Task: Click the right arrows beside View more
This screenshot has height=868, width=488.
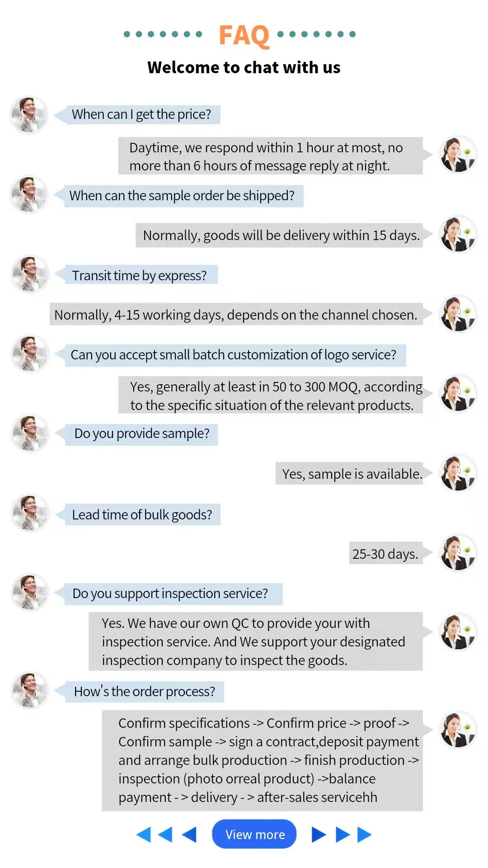Action: point(342,835)
